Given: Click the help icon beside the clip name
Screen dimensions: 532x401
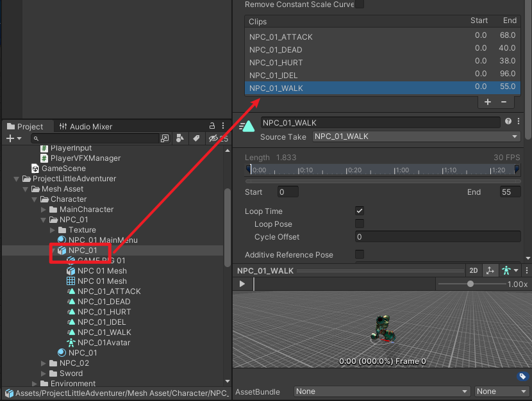Looking at the screenshot, I should (x=508, y=122).
